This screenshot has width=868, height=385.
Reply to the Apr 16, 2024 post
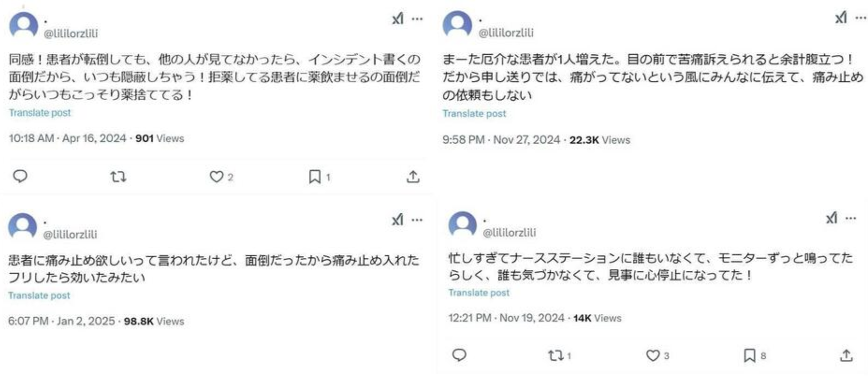click(x=20, y=176)
